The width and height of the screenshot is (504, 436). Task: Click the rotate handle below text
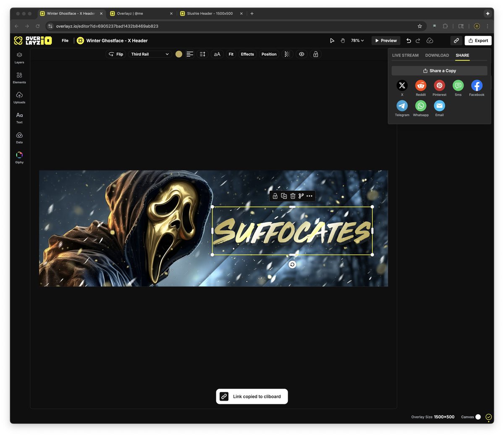292,264
